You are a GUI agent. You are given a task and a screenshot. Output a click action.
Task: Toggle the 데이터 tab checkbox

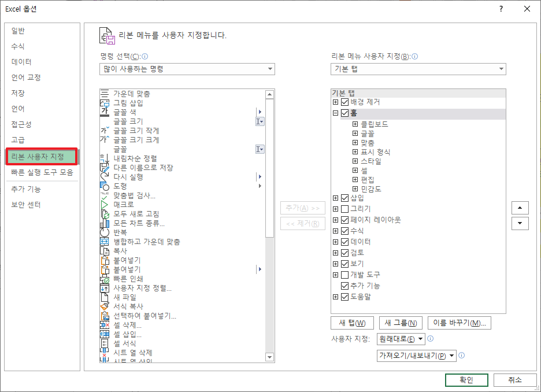coord(344,242)
